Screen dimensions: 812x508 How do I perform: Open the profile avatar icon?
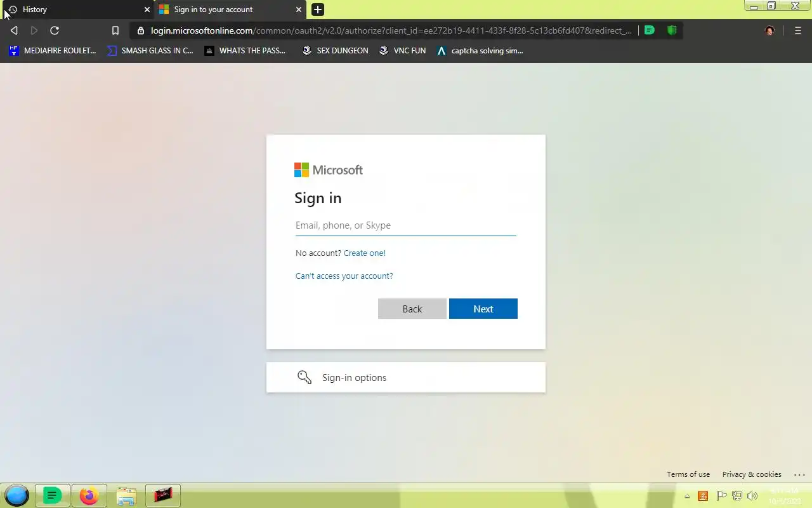click(x=769, y=30)
